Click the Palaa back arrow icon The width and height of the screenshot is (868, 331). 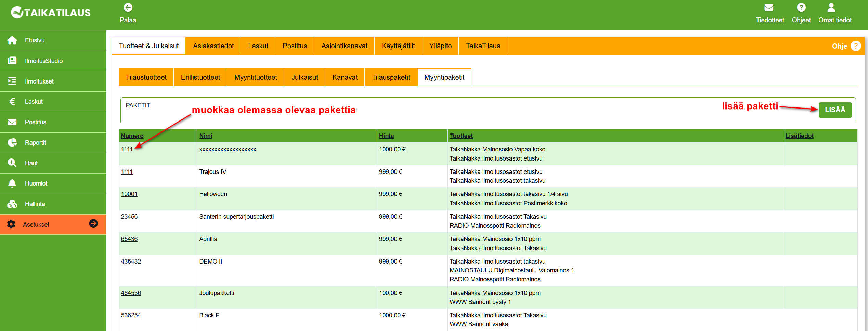(x=128, y=8)
